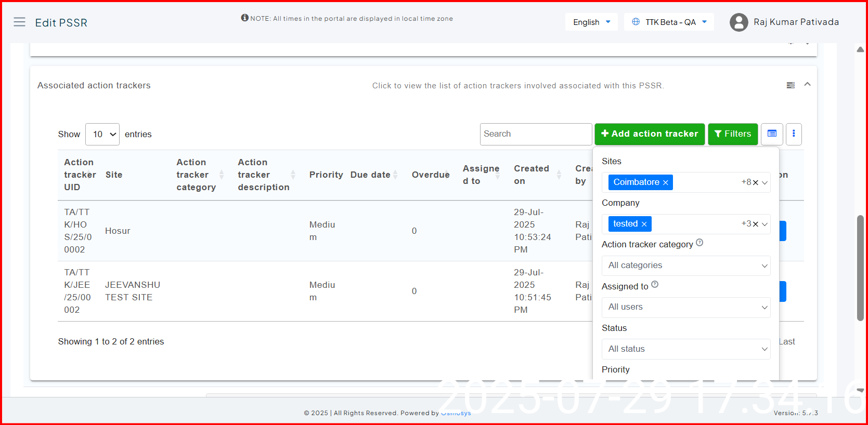Image resolution: width=868 pixels, height=425 pixels.
Task: Open the All categories dropdown
Action: 686,265
